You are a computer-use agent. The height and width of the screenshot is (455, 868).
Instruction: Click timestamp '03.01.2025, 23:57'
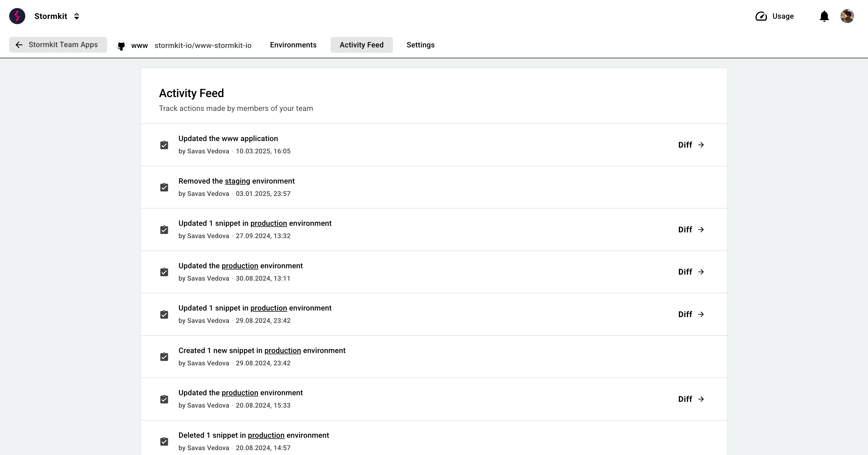tap(263, 194)
